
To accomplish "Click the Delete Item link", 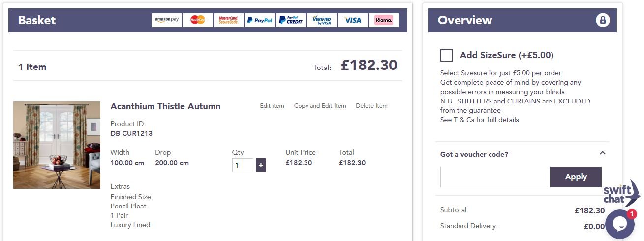I will [x=371, y=106].
